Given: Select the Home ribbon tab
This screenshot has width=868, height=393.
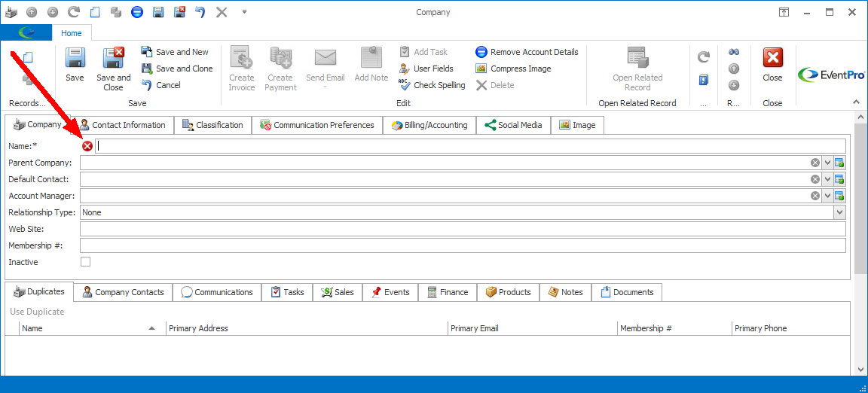Looking at the screenshot, I should pos(72,33).
